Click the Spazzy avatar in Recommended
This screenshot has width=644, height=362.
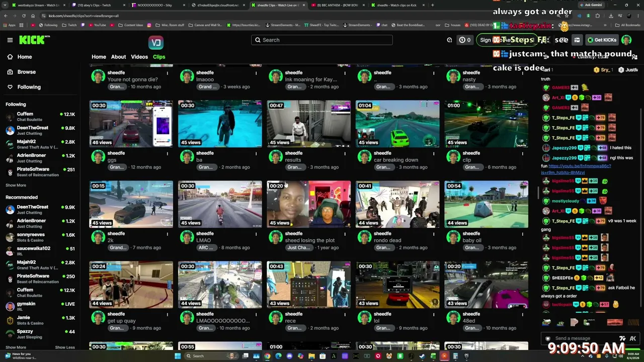pyautogui.click(x=10, y=334)
